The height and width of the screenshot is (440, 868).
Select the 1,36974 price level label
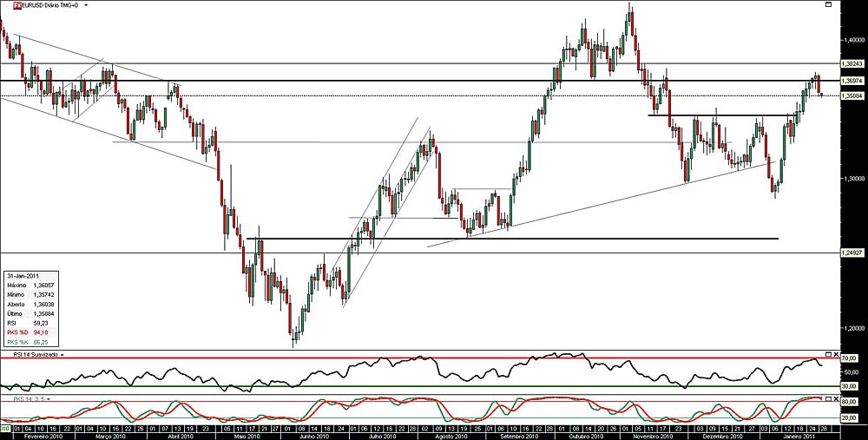(x=852, y=81)
